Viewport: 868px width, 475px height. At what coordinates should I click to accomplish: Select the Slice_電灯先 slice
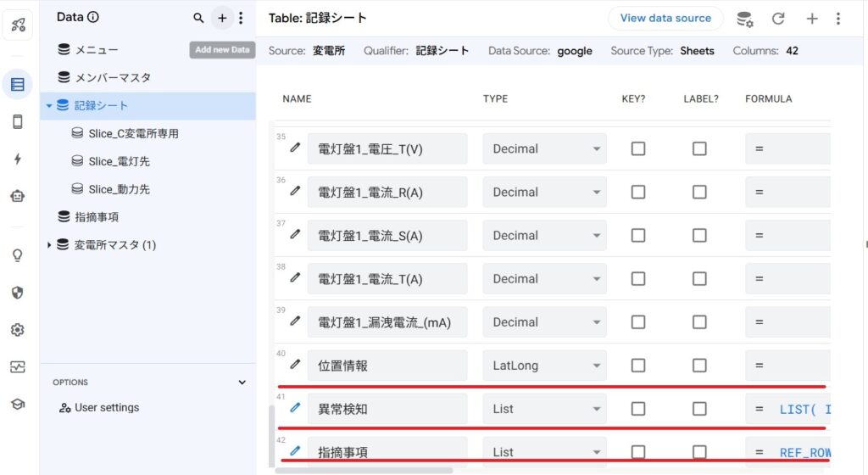pyautogui.click(x=119, y=161)
